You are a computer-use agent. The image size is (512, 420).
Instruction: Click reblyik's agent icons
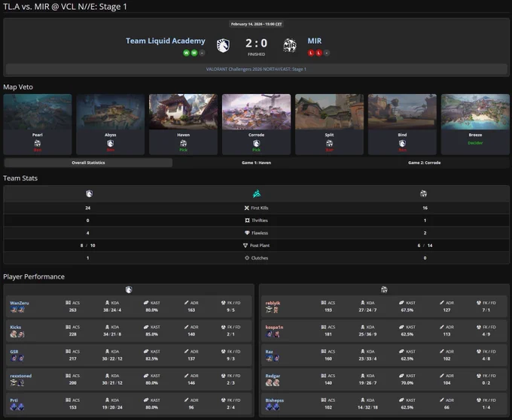coord(273,309)
